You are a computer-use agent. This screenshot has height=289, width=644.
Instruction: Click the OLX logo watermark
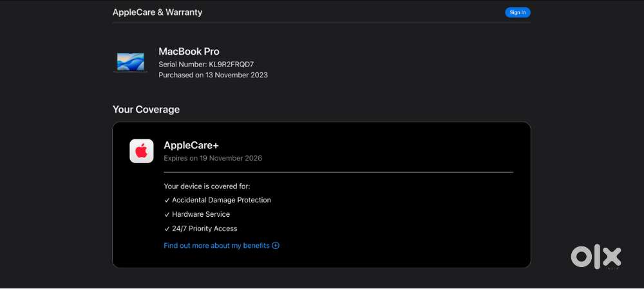(x=596, y=257)
